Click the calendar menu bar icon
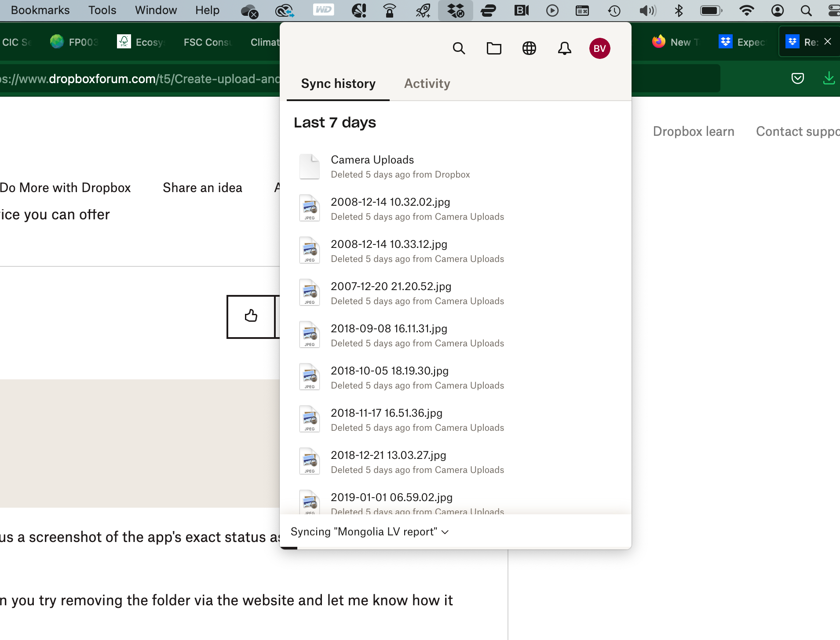This screenshot has height=640, width=840. (582, 11)
